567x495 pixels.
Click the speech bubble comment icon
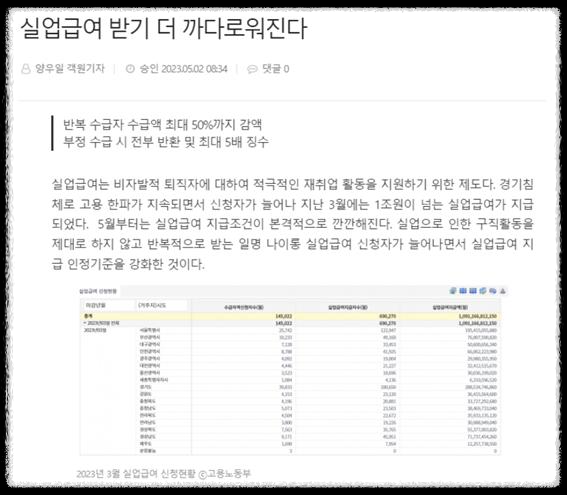(x=252, y=69)
